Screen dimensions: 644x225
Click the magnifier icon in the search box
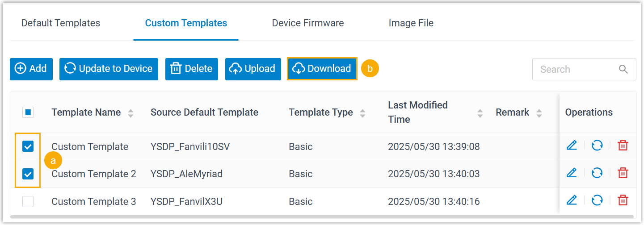[623, 69]
